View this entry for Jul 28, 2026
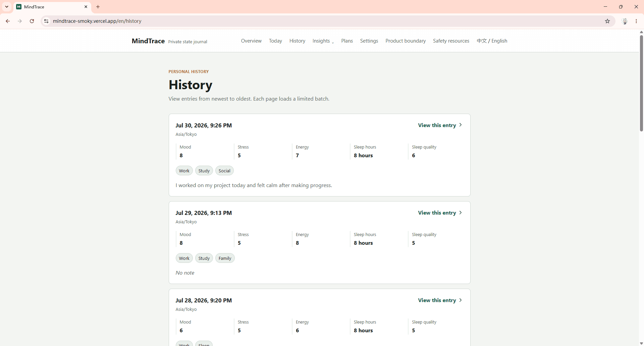Viewport: 644px width, 346px height. pyautogui.click(x=440, y=300)
